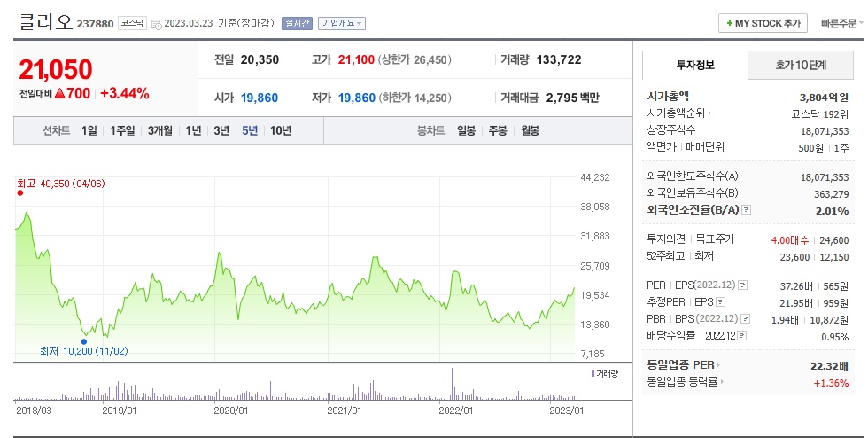
Task: Click the stock name 클리오
Action: tap(45, 22)
